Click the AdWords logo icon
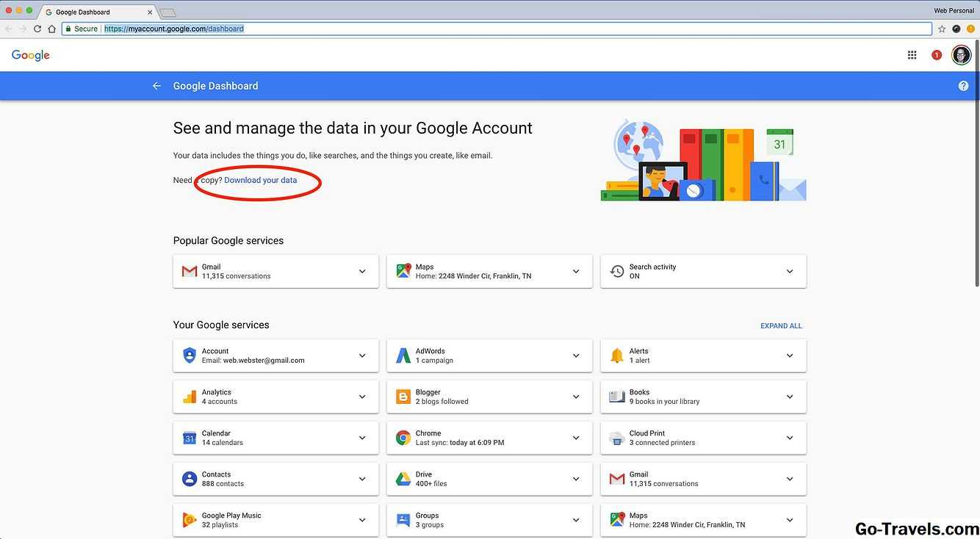 point(403,355)
